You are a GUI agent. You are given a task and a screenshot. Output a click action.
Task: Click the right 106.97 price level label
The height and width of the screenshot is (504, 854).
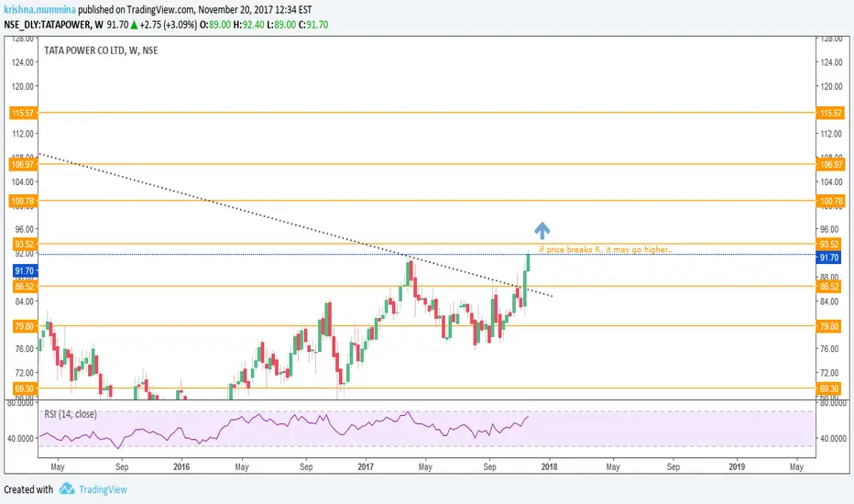(830, 164)
